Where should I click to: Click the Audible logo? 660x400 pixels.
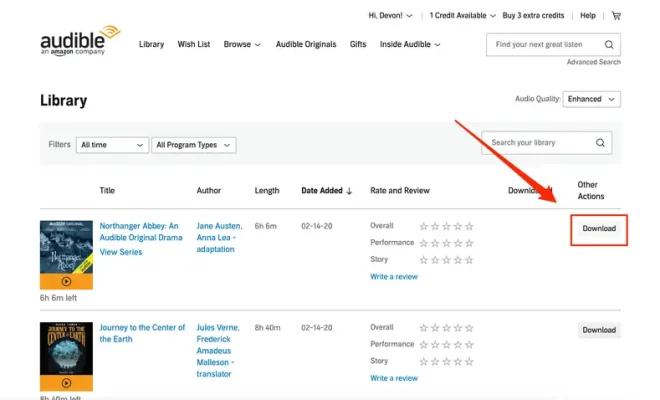pos(80,40)
